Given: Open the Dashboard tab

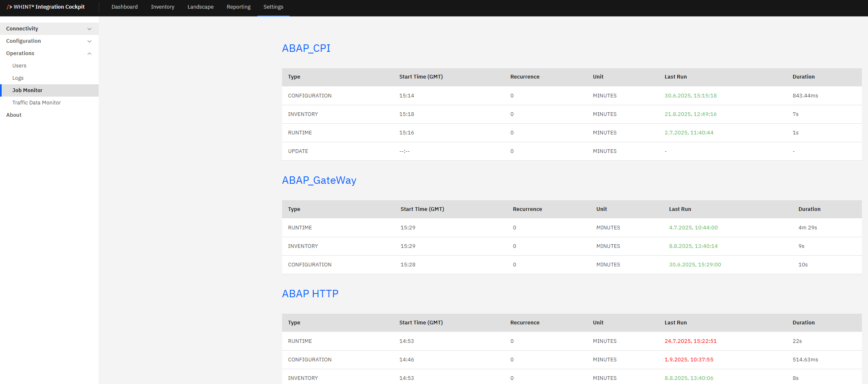Looking at the screenshot, I should (x=125, y=7).
